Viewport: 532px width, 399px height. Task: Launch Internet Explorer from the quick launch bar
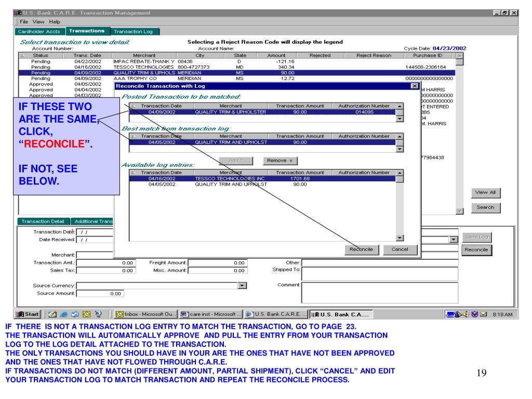point(64,314)
